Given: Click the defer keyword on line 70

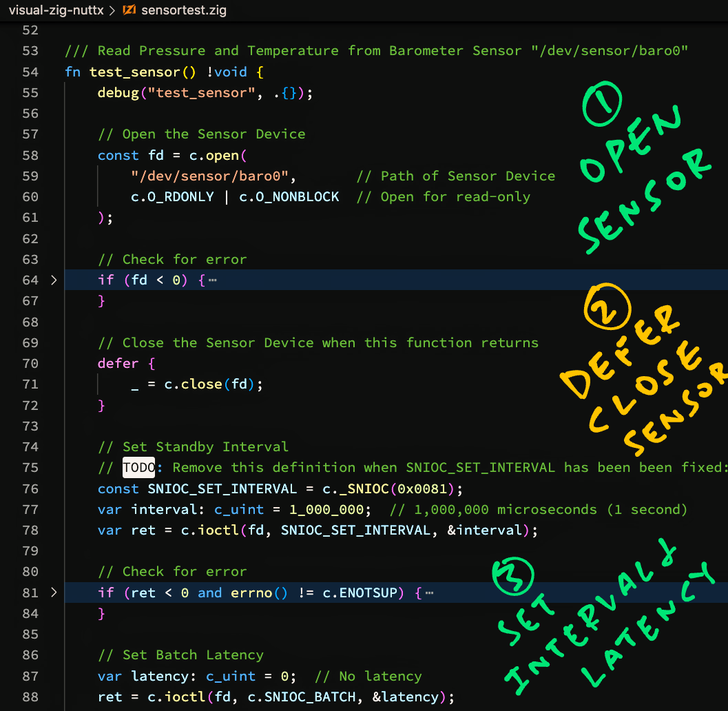Looking at the screenshot, I should (118, 363).
